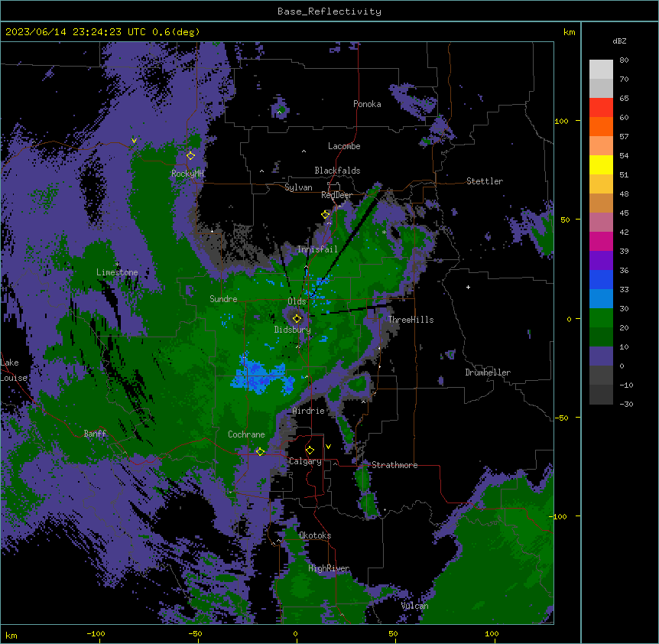Viewport: 659px width, 644px height.
Task: Click the yellow diamond marker near RockyMH
Action: [191, 156]
